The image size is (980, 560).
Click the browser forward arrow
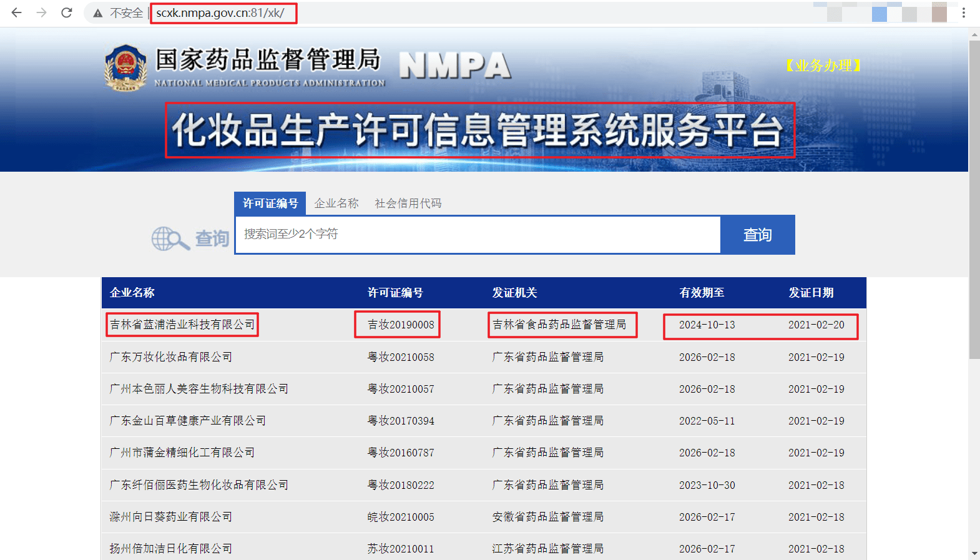pyautogui.click(x=42, y=12)
